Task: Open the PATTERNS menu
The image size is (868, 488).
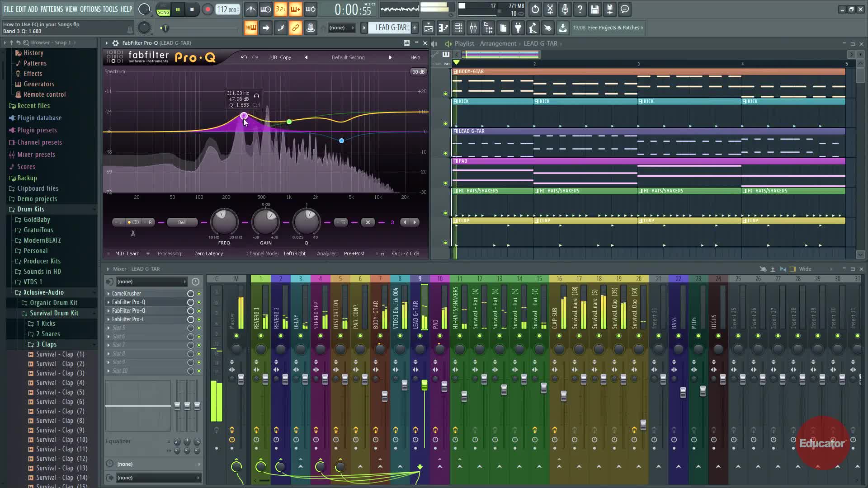Action: click(x=52, y=9)
